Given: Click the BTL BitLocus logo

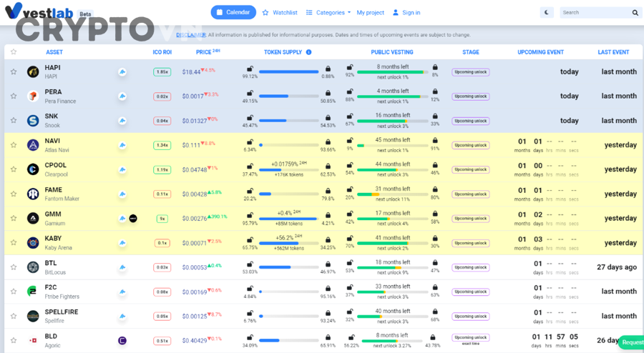Looking at the screenshot, I should tap(33, 267).
